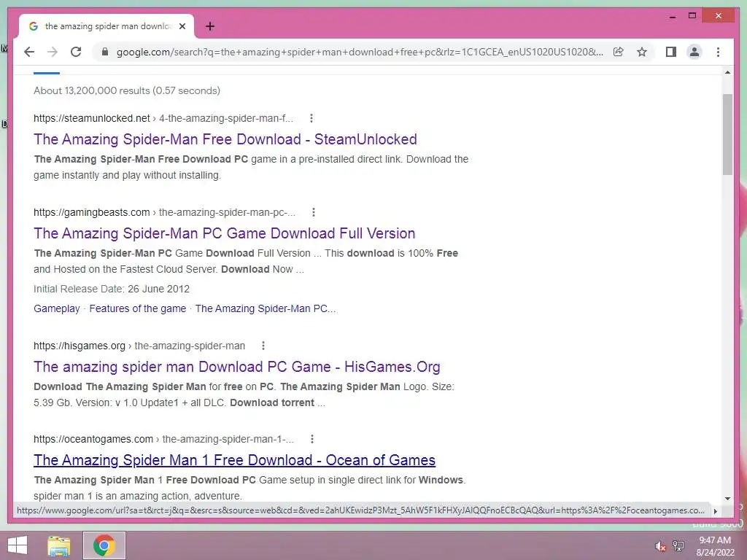This screenshot has height=560, width=747.
Task: Click the vertical scrollbar thumb
Action: pos(727,134)
